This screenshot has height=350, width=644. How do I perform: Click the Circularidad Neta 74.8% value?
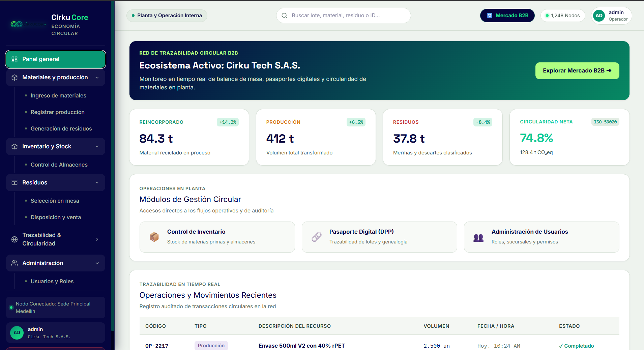click(536, 138)
